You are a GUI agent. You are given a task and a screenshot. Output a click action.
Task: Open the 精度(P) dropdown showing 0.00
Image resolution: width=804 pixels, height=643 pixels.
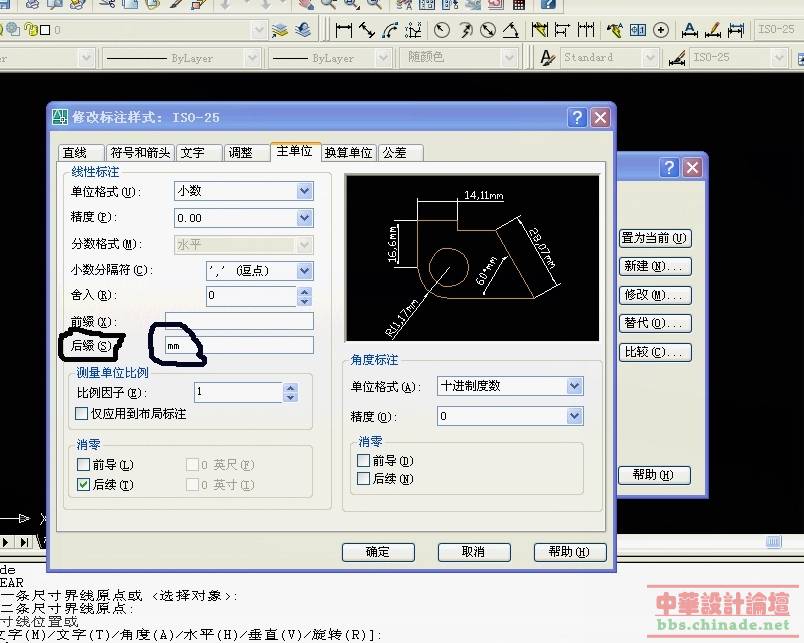(x=244, y=218)
